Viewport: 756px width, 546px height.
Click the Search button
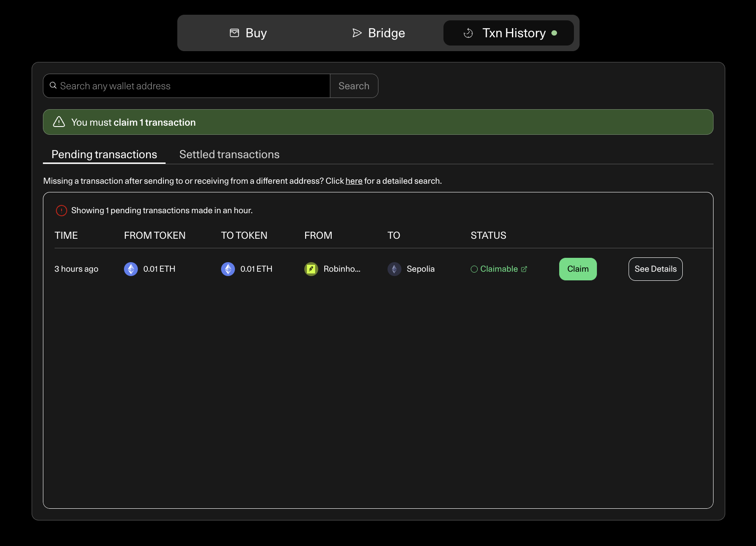coord(354,86)
